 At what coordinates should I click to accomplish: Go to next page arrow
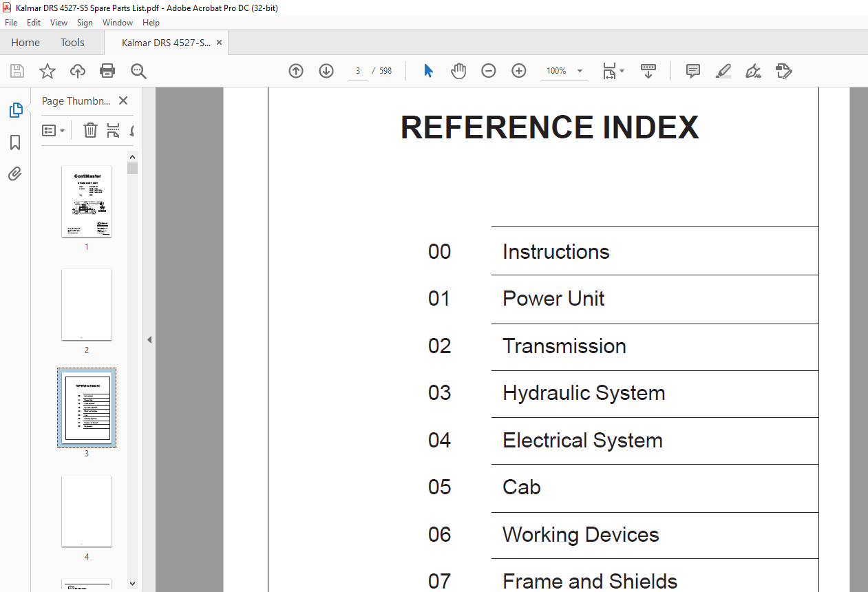pyautogui.click(x=326, y=71)
